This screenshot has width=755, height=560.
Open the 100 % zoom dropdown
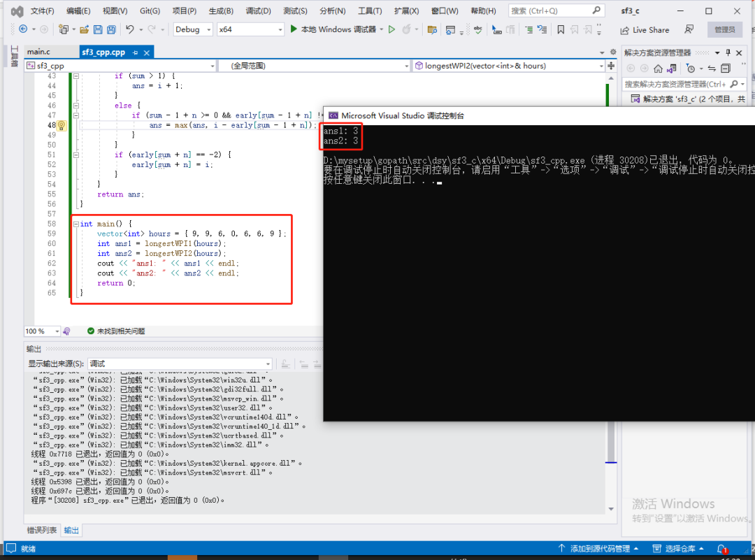coord(43,331)
